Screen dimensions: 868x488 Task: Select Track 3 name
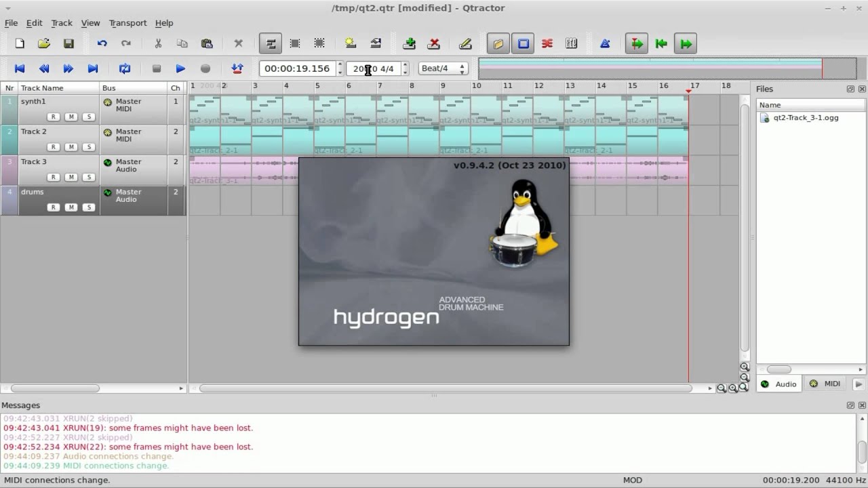tap(34, 162)
